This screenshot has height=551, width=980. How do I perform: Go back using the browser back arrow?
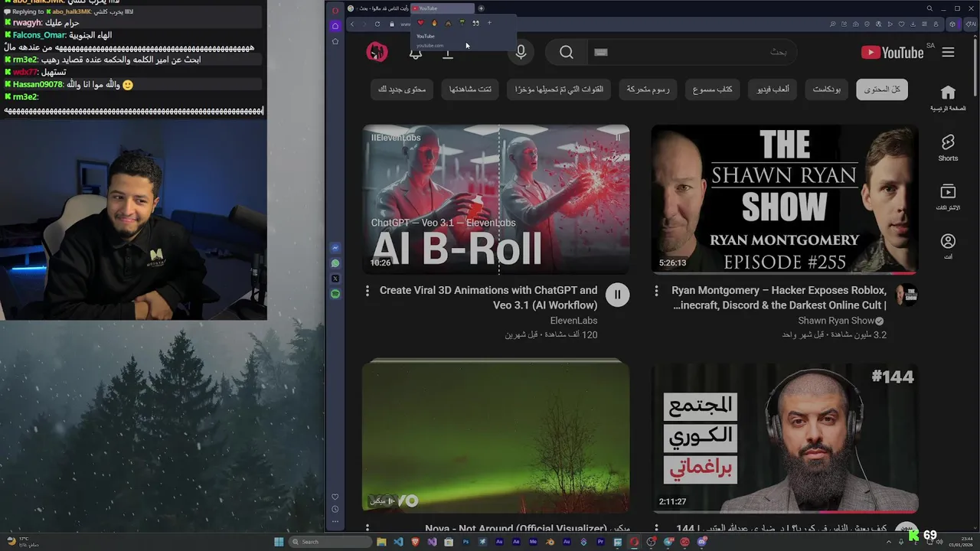point(352,24)
